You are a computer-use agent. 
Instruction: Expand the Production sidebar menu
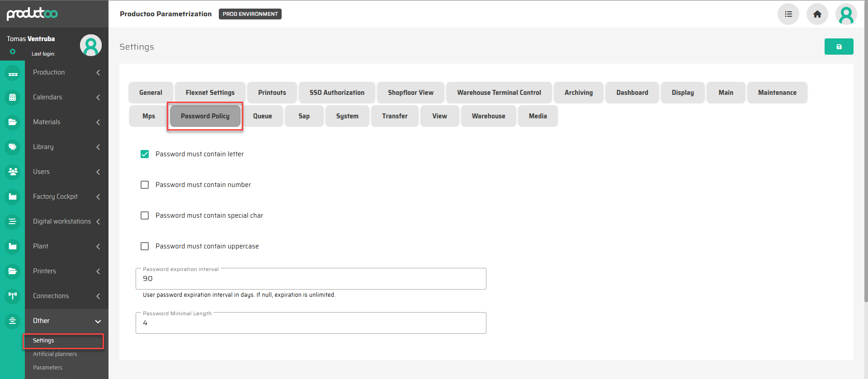coord(66,72)
